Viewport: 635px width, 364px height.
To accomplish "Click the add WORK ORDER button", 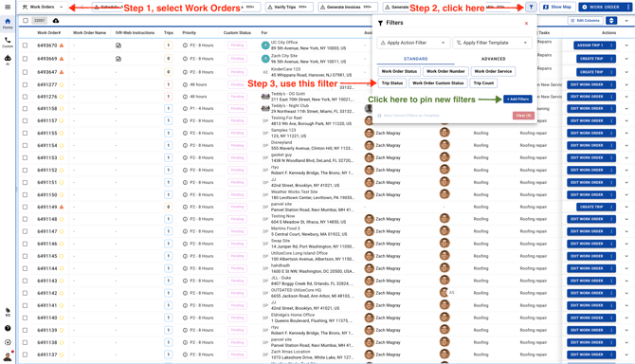I will tap(602, 7).
